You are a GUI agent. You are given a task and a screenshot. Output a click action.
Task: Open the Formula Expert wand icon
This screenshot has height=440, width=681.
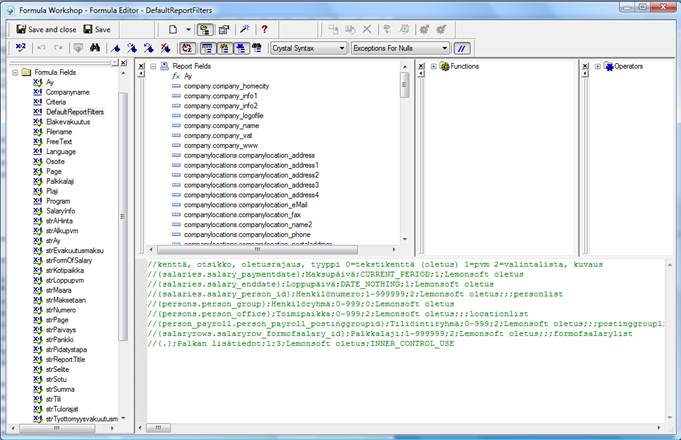pyautogui.click(x=245, y=30)
